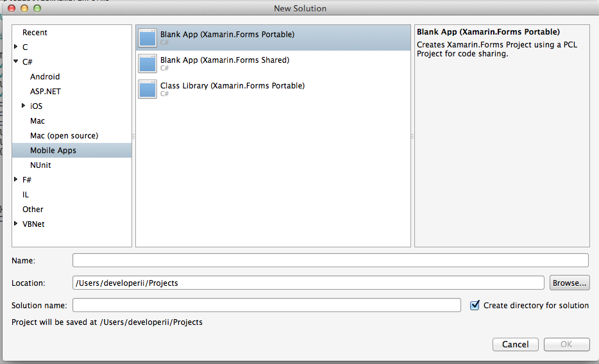Expand the VBNet category triangle
This screenshot has width=599, height=364.
tap(15, 223)
